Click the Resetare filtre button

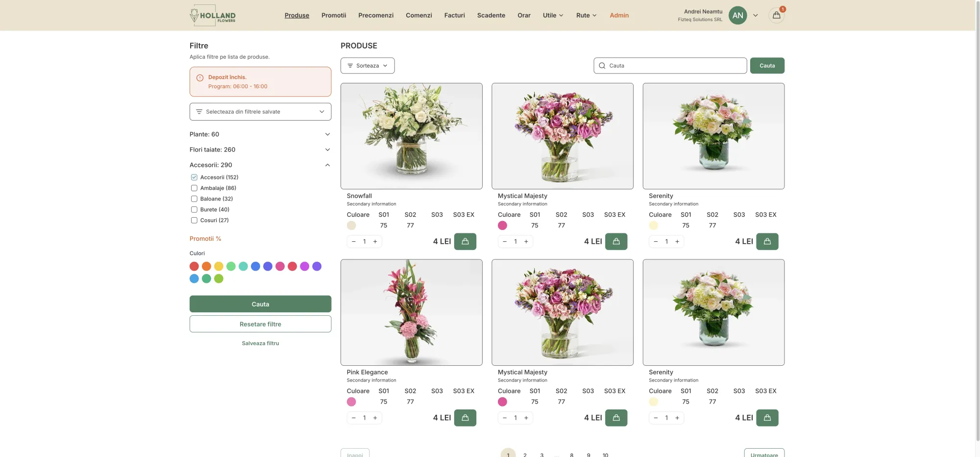[x=260, y=324]
